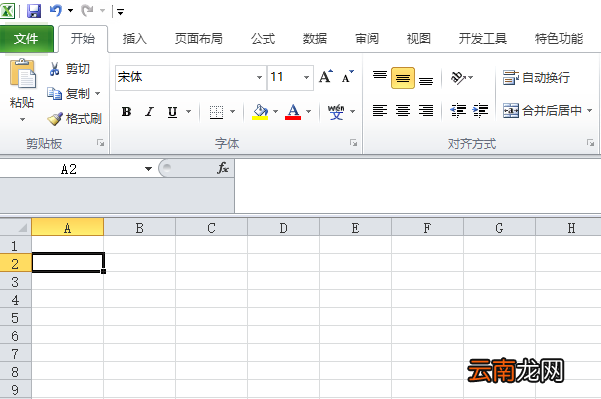
Task: Open the 合并后居中 dropdown arrow
Action: pos(590,111)
